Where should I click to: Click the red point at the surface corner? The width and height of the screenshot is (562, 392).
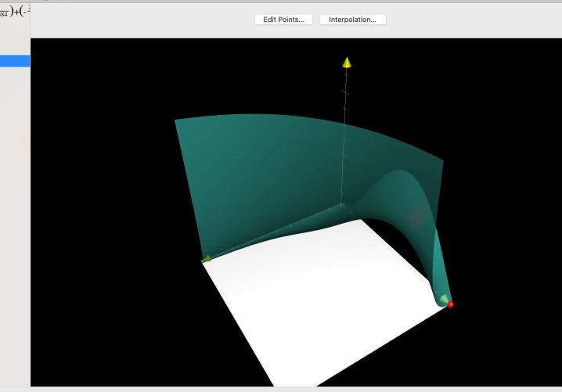tap(451, 304)
